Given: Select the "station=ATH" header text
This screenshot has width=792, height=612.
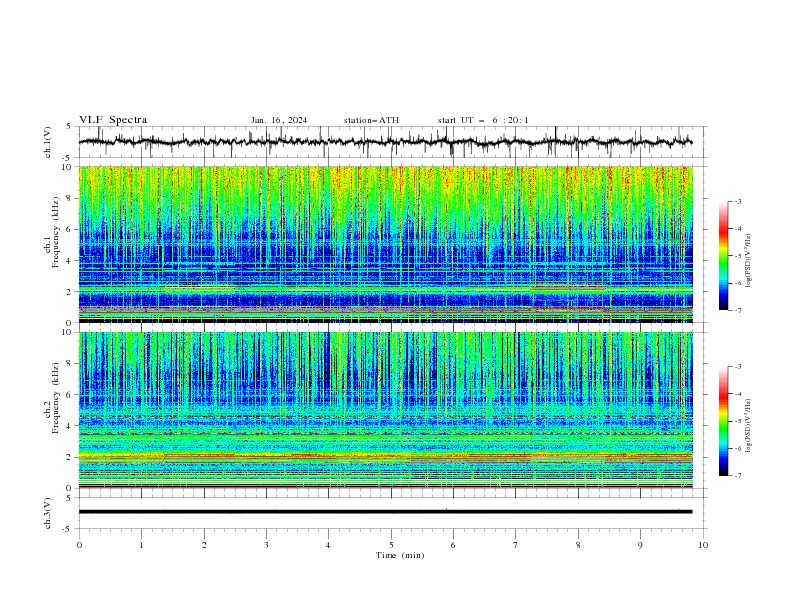Looking at the screenshot, I should point(371,120).
